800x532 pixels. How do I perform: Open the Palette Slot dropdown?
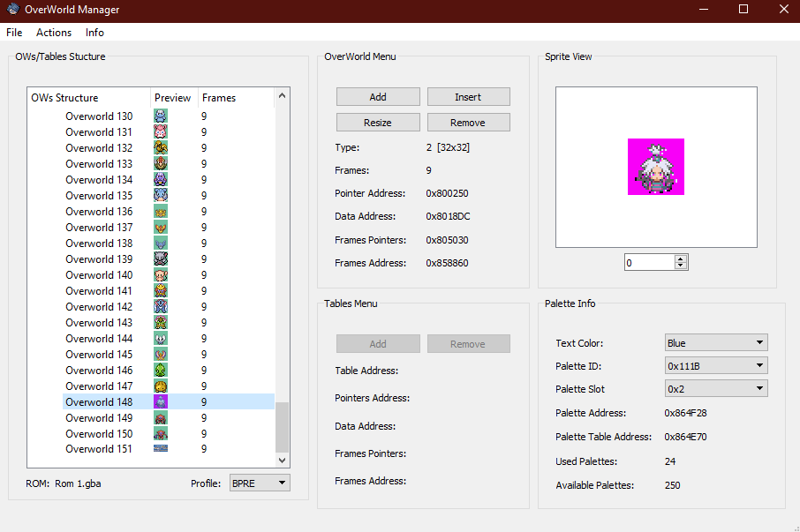click(x=715, y=389)
